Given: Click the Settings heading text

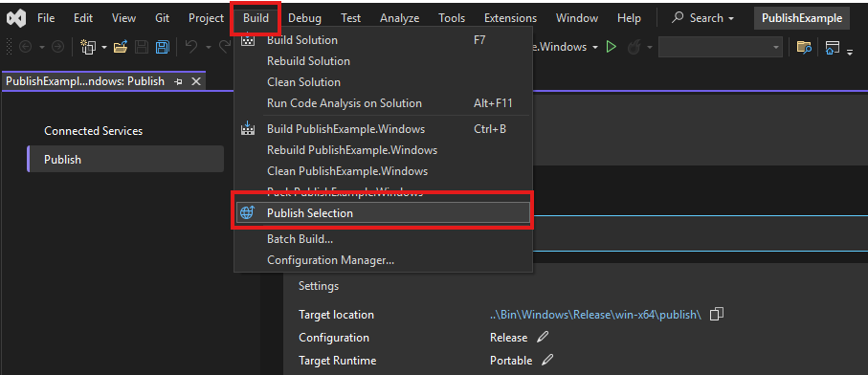Looking at the screenshot, I should pos(319,286).
